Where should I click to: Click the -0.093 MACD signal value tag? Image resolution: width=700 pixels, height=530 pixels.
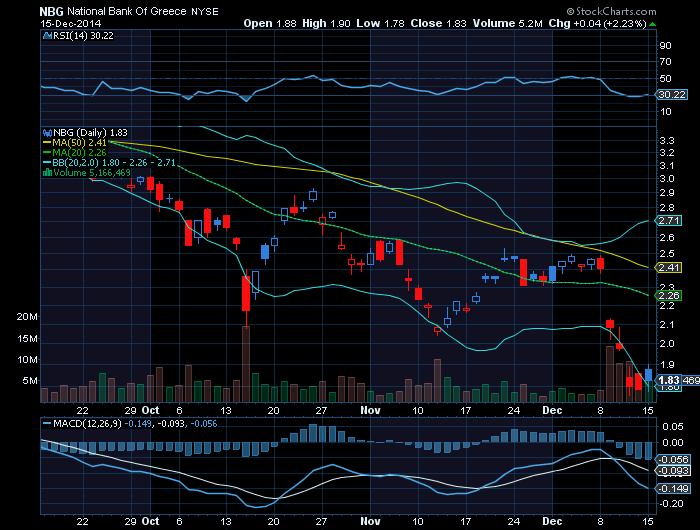(x=673, y=471)
